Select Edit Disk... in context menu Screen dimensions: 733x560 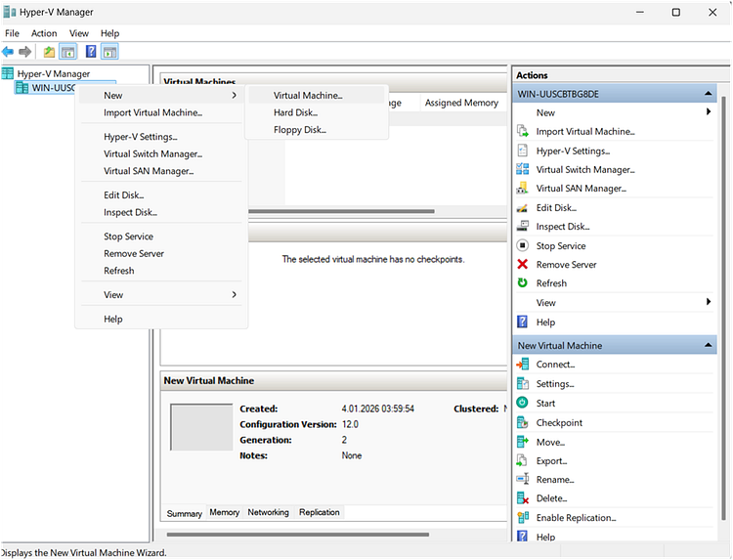click(161, 194)
